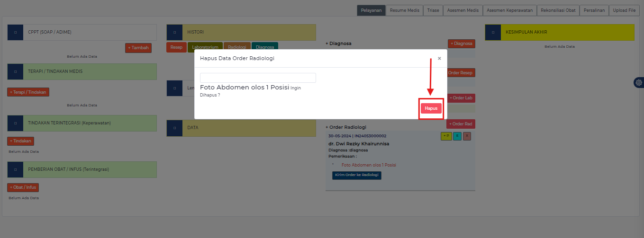The height and width of the screenshot is (238, 644).
Task: Click the settings gear on right edge
Action: coord(639,82)
